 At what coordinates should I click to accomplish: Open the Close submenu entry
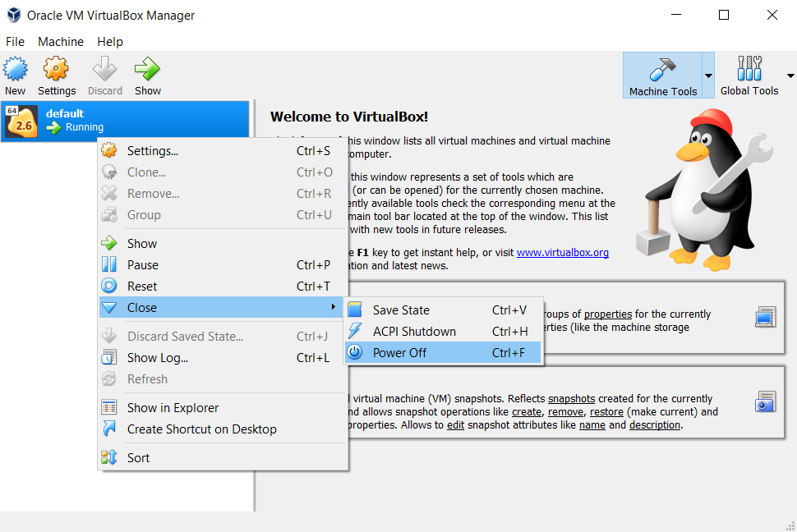[x=222, y=307]
